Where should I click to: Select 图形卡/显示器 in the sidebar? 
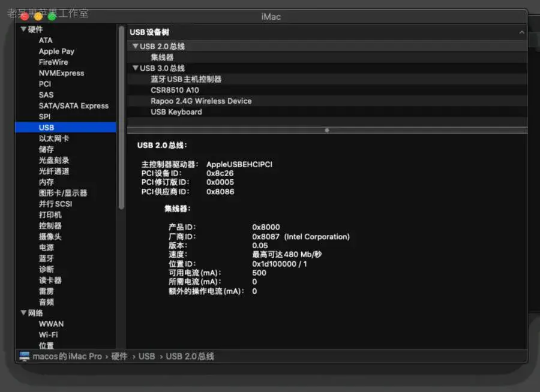point(62,193)
